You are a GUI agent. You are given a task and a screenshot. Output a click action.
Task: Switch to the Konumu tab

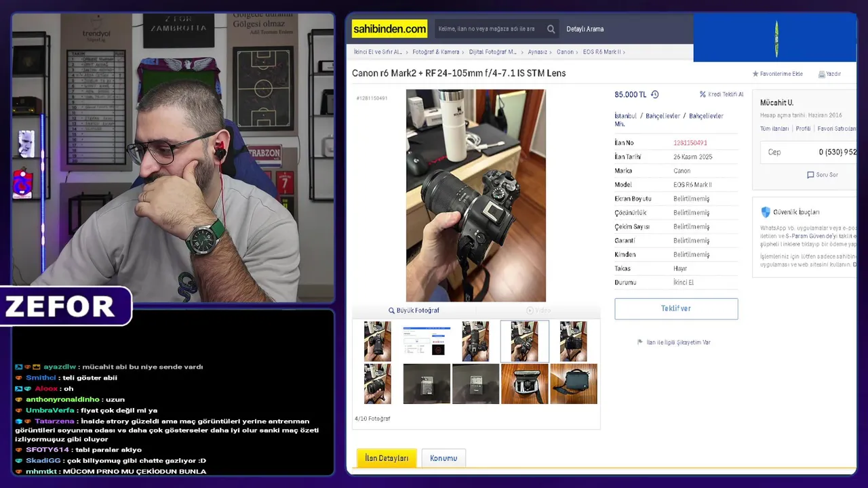click(443, 458)
